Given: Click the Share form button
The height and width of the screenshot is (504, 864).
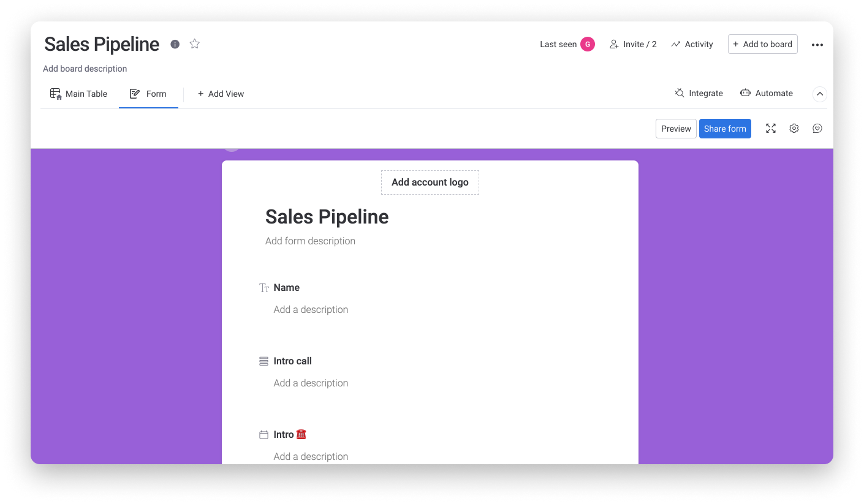Looking at the screenshot, I should (x=725, y=129).
